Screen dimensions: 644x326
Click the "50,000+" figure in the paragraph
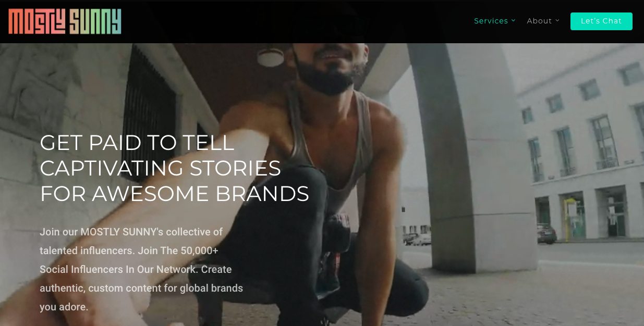tap(200, 250)
